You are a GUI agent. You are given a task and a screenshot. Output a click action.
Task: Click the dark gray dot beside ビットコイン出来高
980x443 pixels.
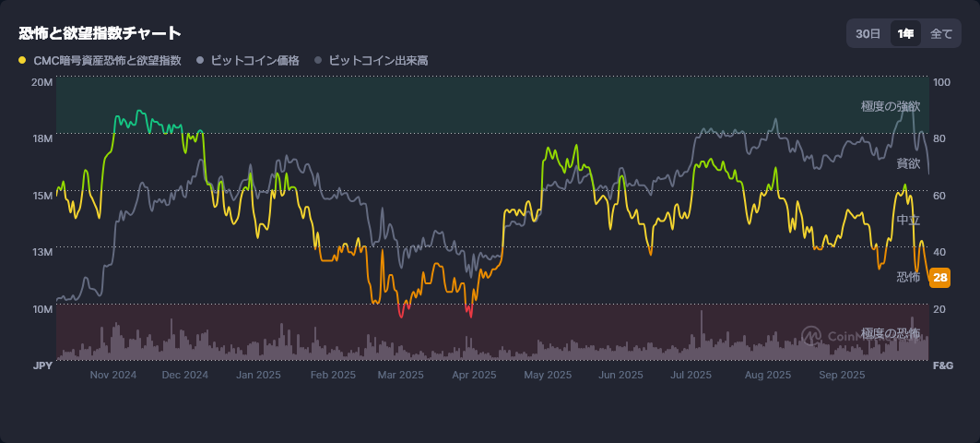(318, 60)
